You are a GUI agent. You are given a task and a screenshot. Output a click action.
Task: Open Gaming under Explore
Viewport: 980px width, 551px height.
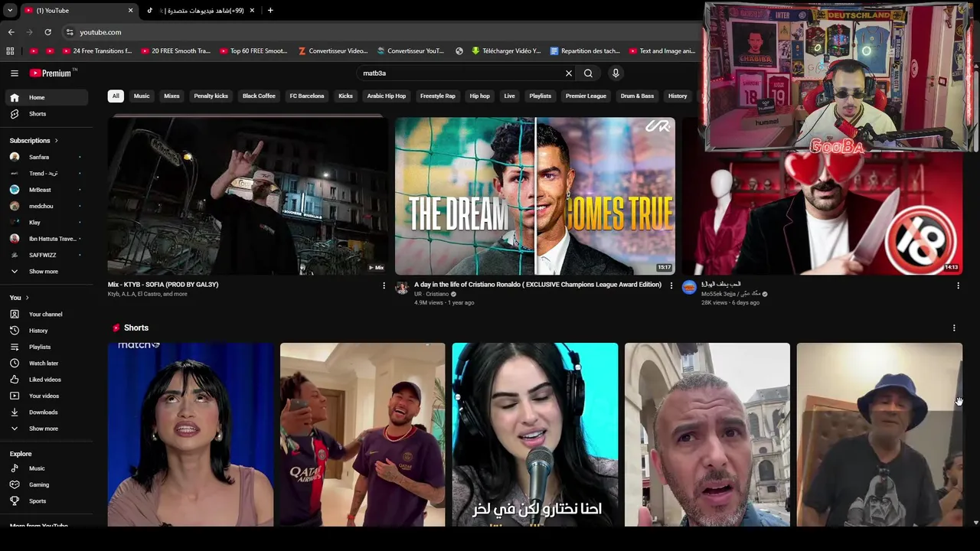(x=46, y=484)
